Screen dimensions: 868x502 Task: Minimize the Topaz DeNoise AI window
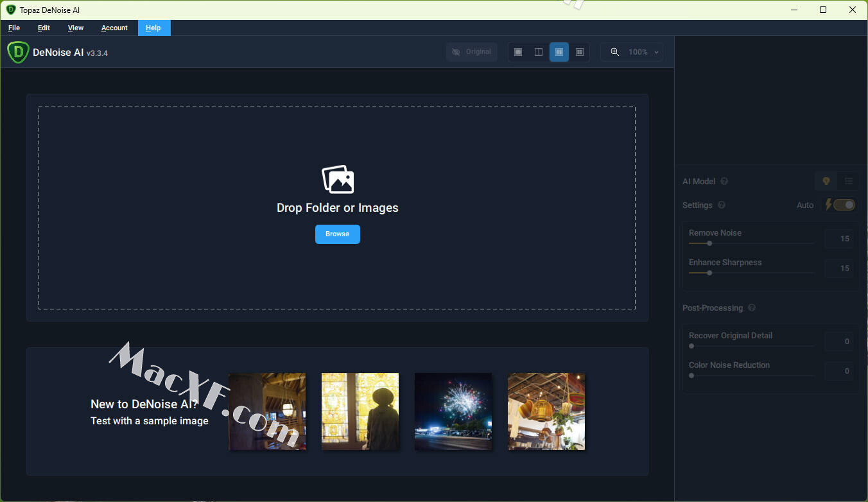[x=794, y=10]
